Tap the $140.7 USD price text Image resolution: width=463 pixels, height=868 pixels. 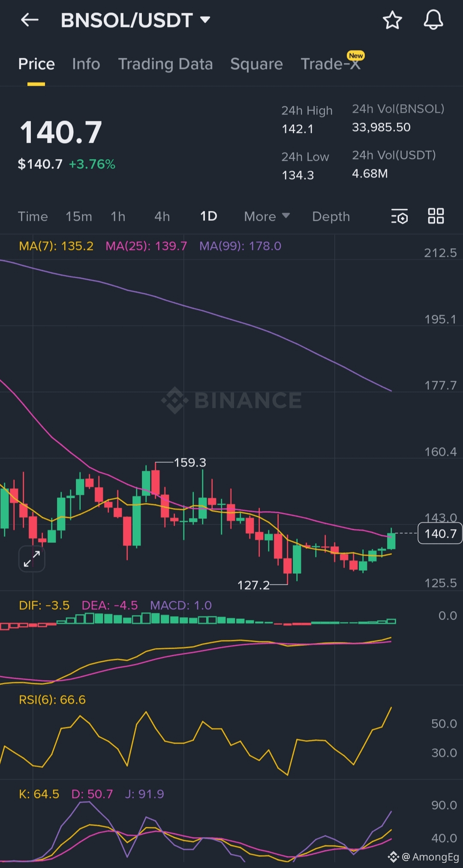pos(40,164)
